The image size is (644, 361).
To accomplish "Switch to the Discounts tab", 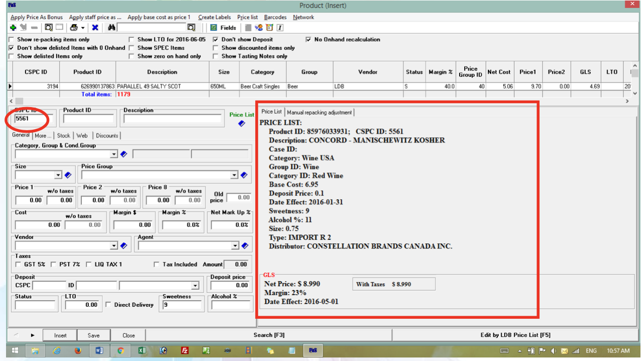I will 107,135.
